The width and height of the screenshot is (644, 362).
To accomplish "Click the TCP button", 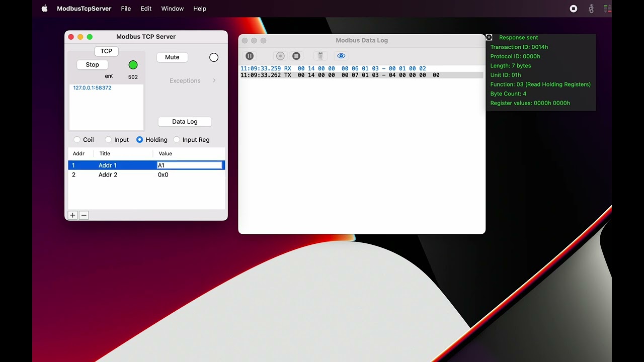I will (106, 51).
